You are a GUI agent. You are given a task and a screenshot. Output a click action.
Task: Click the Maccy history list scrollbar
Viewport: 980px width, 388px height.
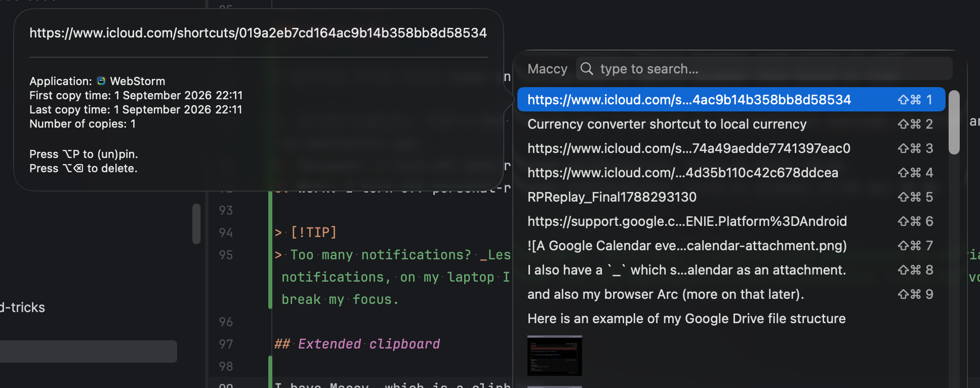point(954,122)
